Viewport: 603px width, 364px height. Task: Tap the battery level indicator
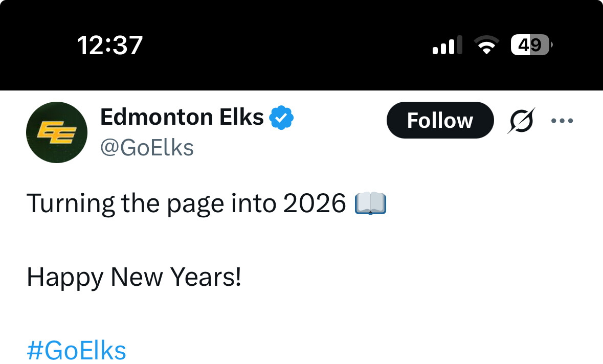click(531, 45)
